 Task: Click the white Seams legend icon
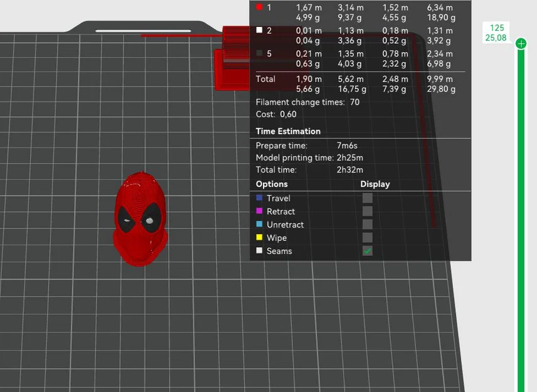(259, 251)
